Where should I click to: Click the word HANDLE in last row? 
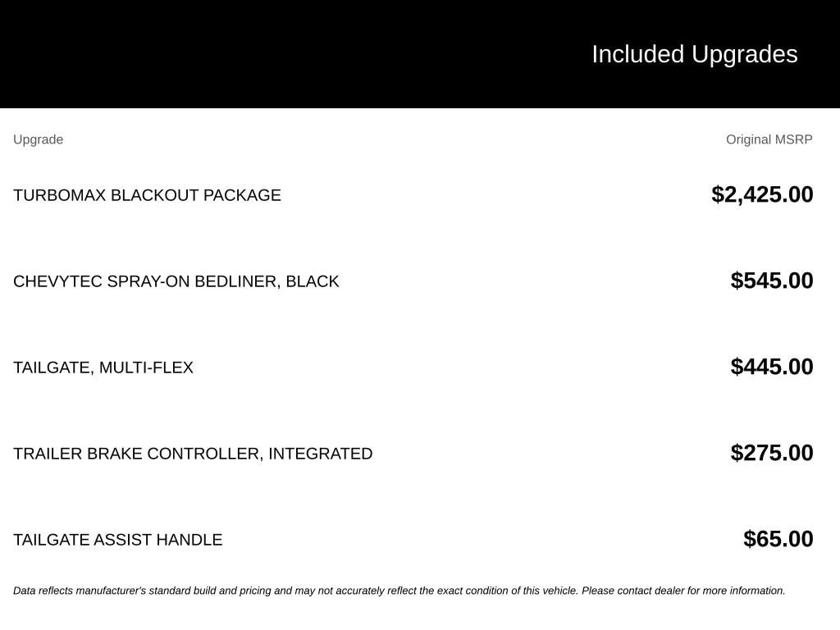pyautogui.click(x=189, y=540)
